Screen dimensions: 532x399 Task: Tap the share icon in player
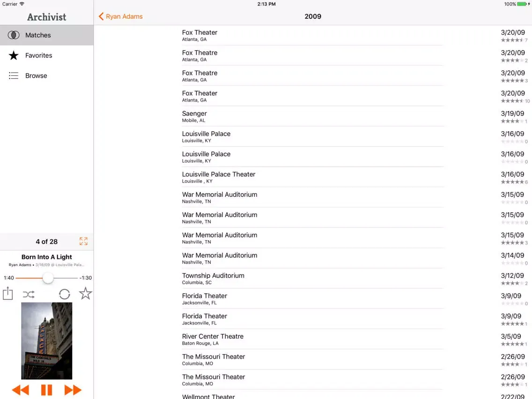(8, 293)
